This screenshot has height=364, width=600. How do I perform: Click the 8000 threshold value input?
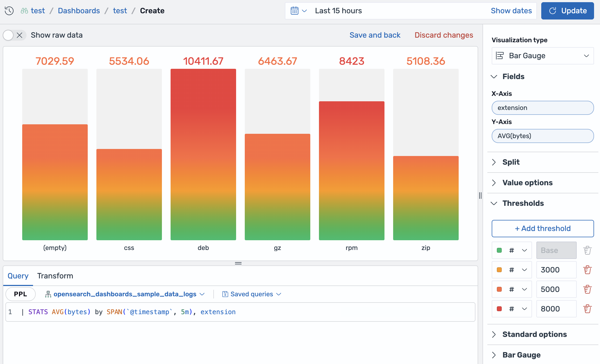(x=556, y=309)
